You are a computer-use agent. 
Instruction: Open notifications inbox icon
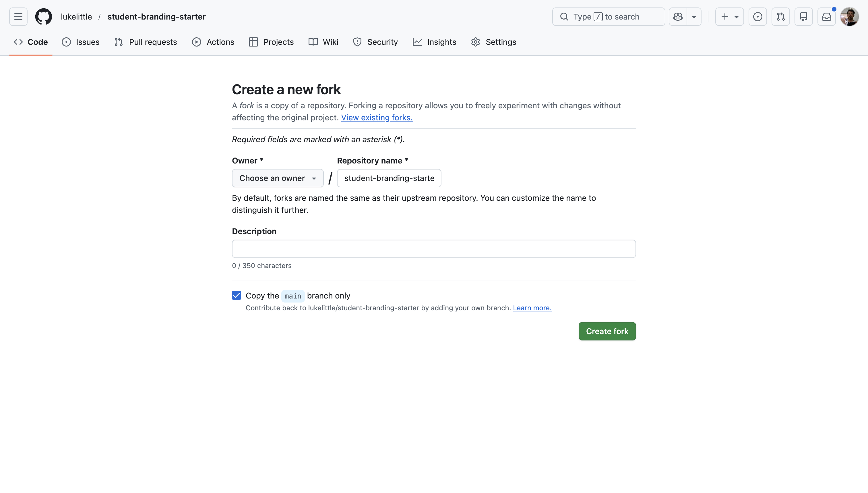pos(826,17)
